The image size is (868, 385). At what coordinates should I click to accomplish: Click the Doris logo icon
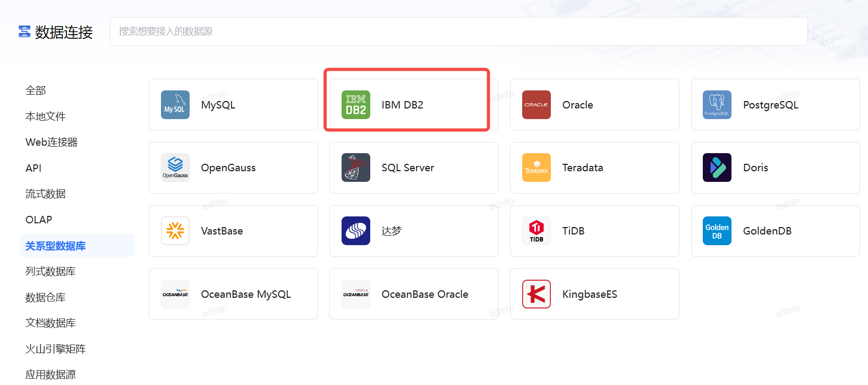pos(717,168)
